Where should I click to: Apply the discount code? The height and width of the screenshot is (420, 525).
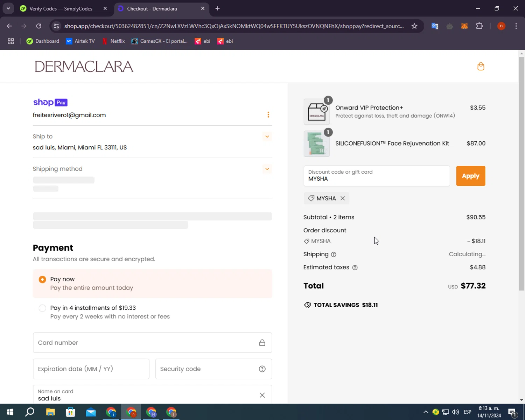pyautogui.click(x=470, y=176)
